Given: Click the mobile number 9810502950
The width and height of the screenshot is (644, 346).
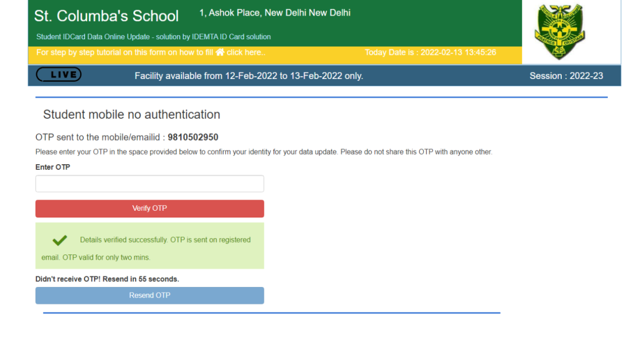Looking at the screenshot, I should 193,137.
